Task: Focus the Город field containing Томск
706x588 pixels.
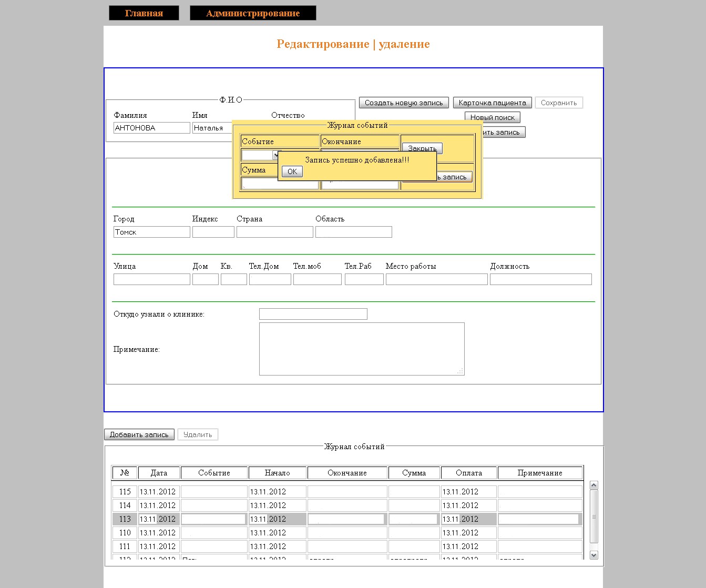Action: (152, 232)
